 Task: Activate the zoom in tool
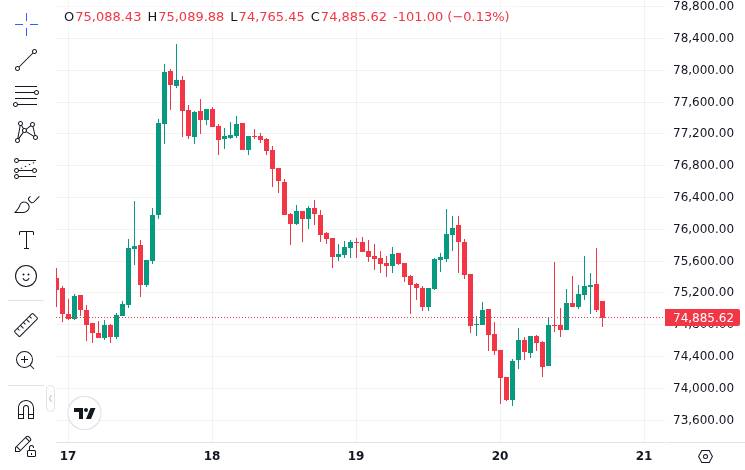26,360
